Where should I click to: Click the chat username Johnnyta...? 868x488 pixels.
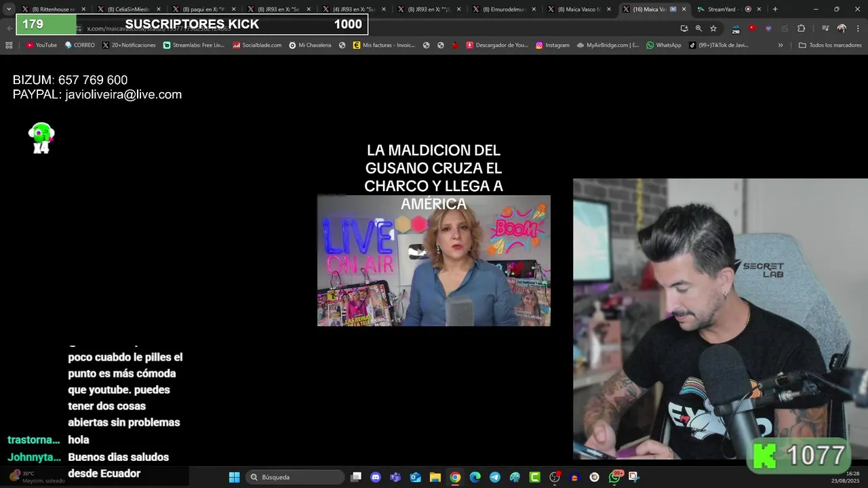pyautogui.click(x=34, y=457)
